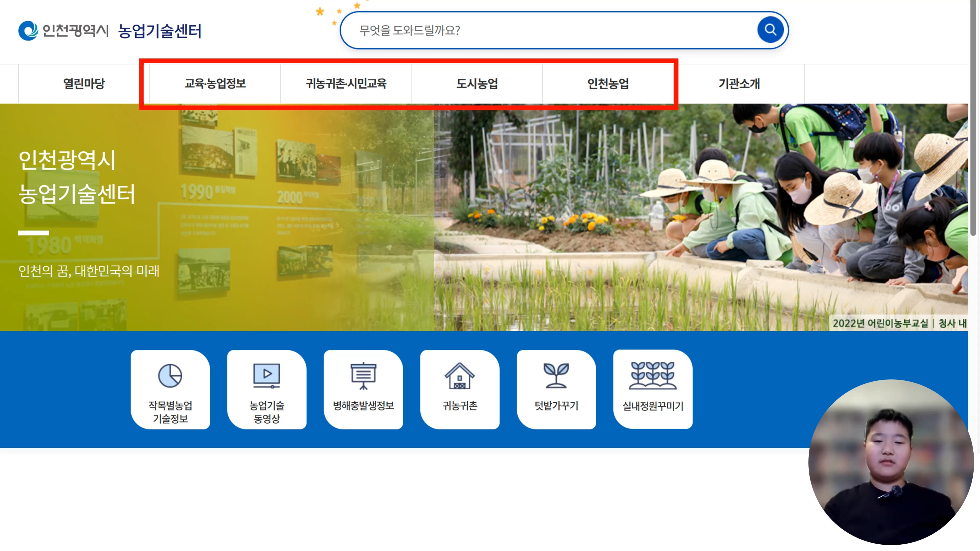
Task: Open the 도시농업 menu
Action: pyautogui.click(x=477, y=83)
